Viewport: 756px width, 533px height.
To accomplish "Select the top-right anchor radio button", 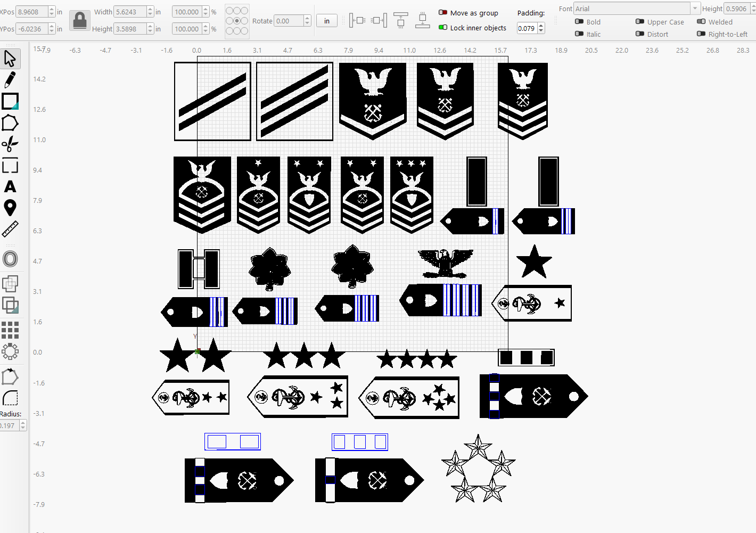I will 244,11.
